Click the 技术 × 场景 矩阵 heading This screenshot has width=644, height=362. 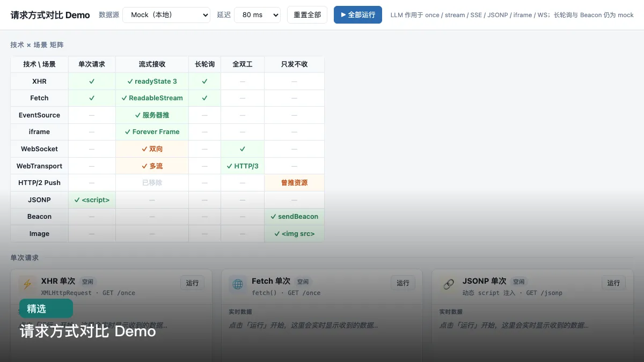click(37, 45)
